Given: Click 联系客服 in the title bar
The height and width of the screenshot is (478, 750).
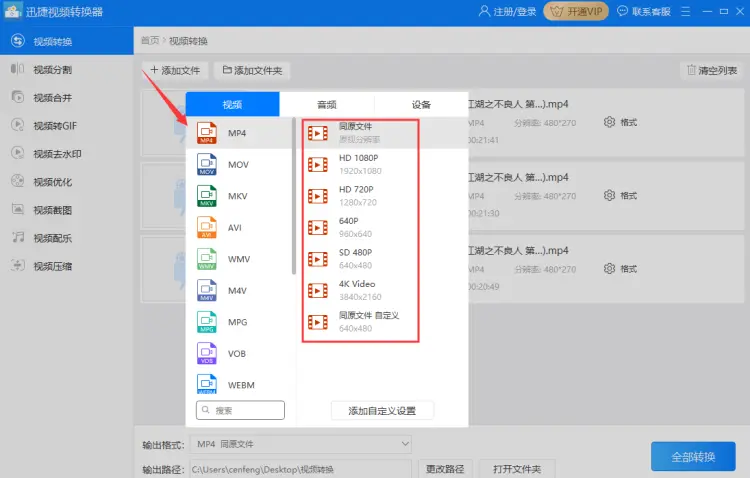Looking at the screenshot, I should coord(644,11).
